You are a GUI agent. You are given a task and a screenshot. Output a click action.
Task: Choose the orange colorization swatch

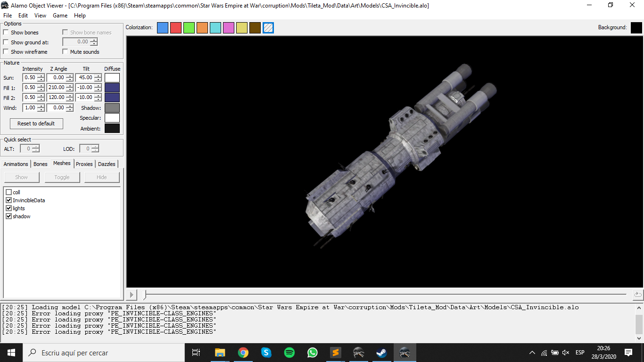[x=202, y=28]
